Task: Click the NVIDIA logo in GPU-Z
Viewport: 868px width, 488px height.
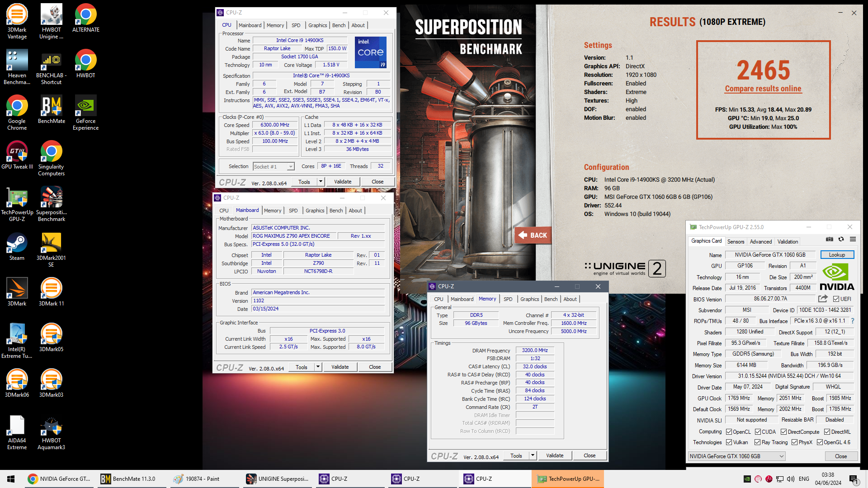Action: [836, 277]
